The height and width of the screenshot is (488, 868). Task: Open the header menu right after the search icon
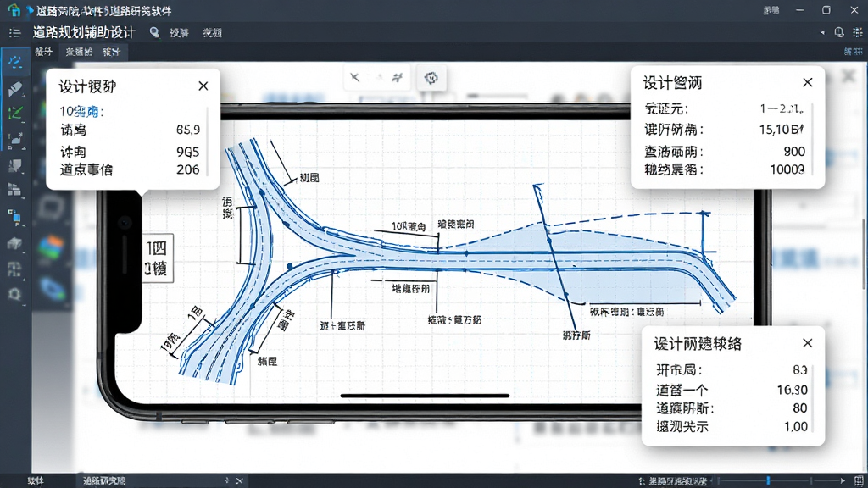(x=180, y=33)
